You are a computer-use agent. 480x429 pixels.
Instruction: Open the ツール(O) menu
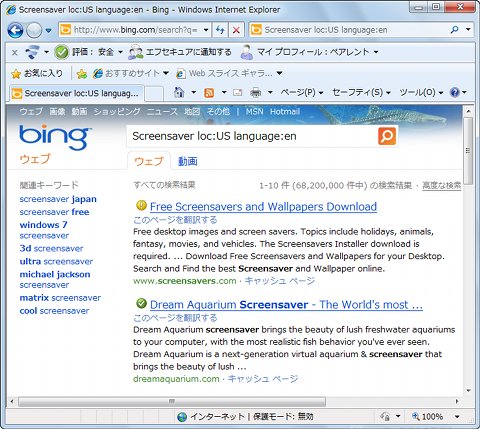[421, 92]
